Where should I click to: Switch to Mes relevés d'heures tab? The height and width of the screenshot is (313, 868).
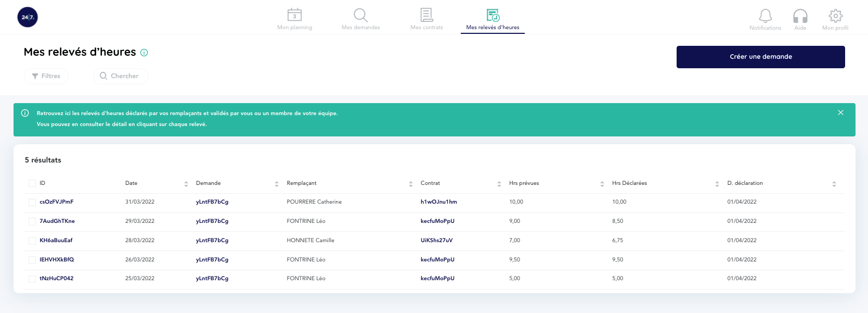pos(493,20)
